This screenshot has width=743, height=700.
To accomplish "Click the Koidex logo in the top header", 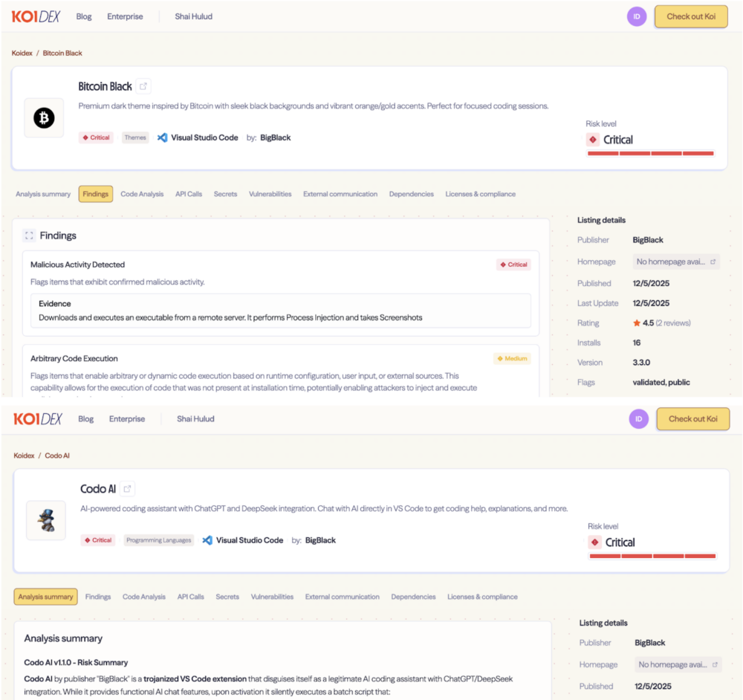I will [x=36, y=16].
